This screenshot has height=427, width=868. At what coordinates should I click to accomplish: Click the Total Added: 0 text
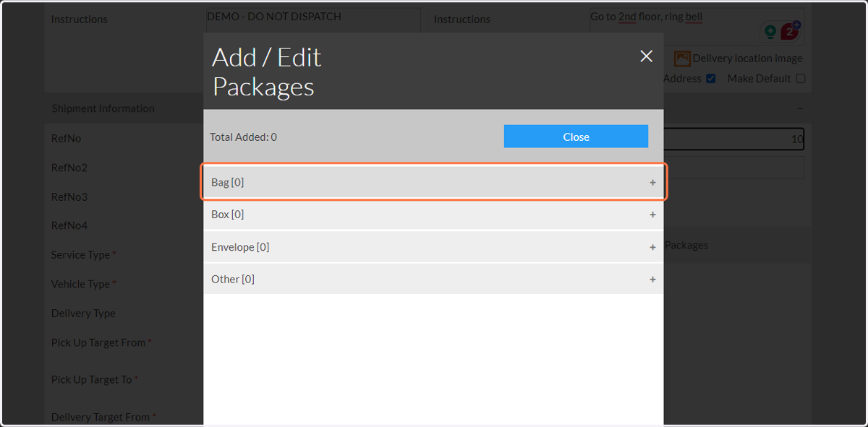click(x=243, y=137)
